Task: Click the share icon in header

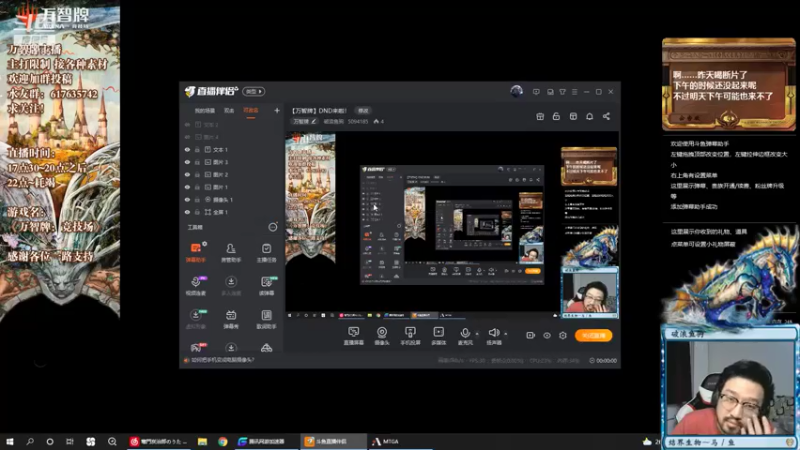Action: pyautogui.click(x=606, y=116)
